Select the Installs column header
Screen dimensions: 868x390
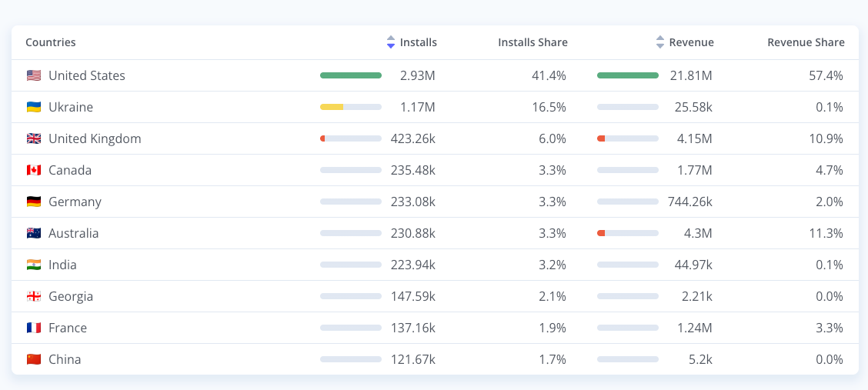[418, 42]
